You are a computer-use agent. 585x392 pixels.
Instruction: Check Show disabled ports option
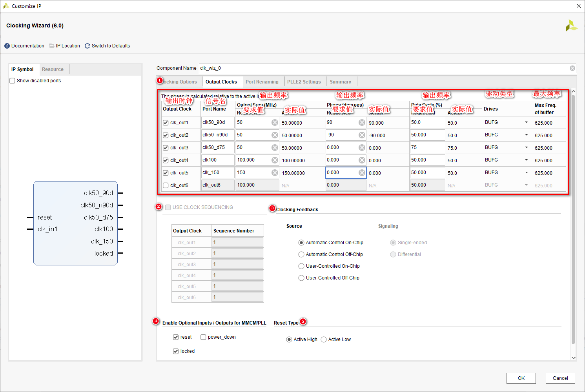13,81
